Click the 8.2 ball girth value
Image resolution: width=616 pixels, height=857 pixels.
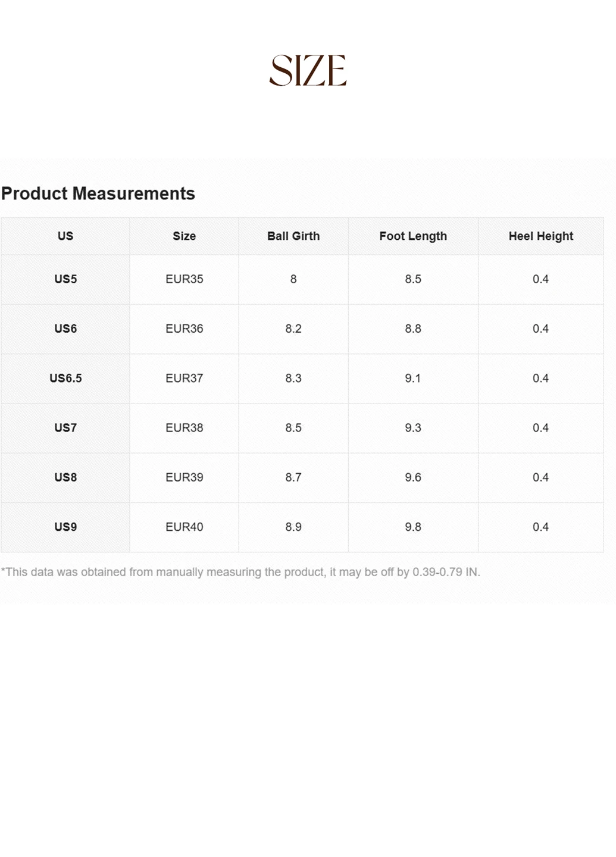click(293, 329)
